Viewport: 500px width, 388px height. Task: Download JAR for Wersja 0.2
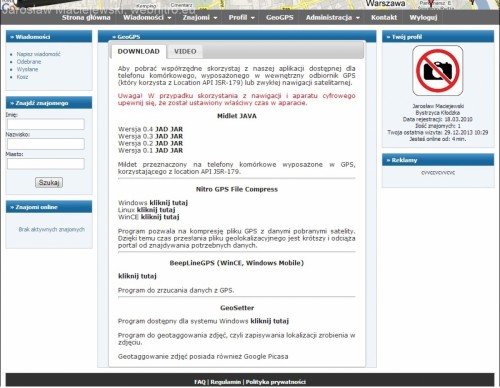click(x=177, y=143)
